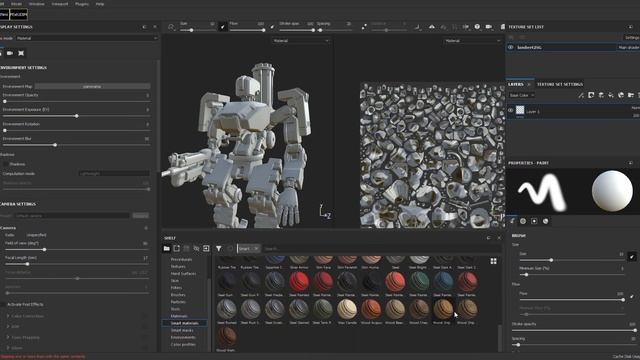The image size is (640, 360).
Task: Enable the Shadows checkbox
Action: coord(5,164)
